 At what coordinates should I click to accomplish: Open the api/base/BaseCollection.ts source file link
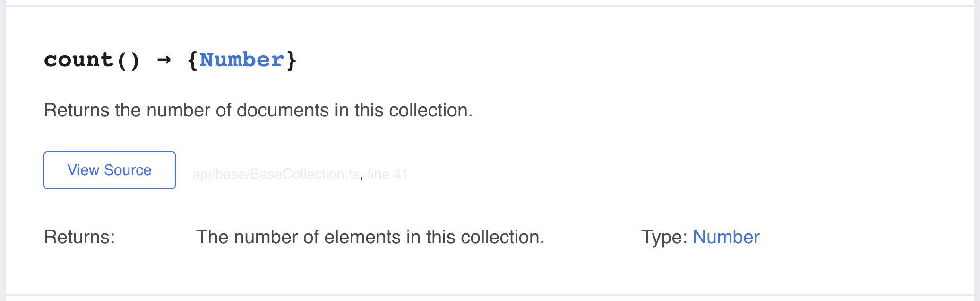[276, 174]
